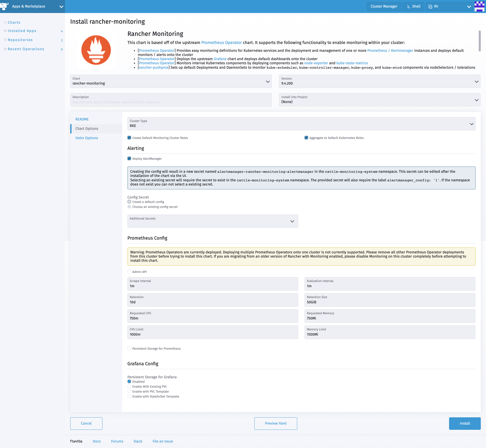Screen dimensions: 486x448
Task: Enable the Admin API checkbox
Action: click(x=129, y=271)
